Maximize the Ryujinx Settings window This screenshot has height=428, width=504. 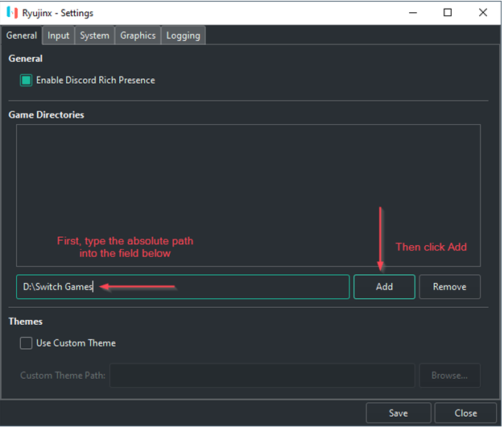pyautogui.click(x=448, y=13)
